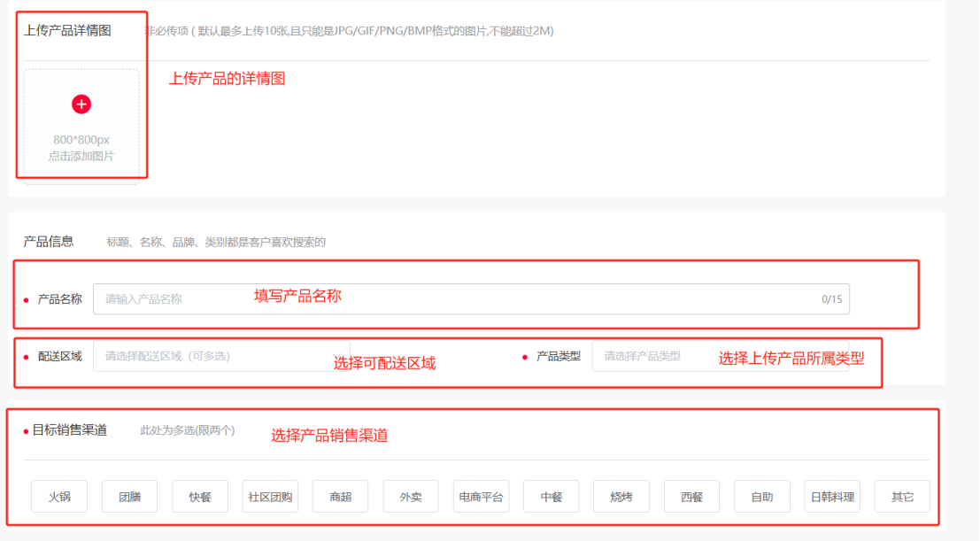The height and width of the screenshot is (541, 980).
Task: Choose 商超 as sales channel
Action: (340, 497)
